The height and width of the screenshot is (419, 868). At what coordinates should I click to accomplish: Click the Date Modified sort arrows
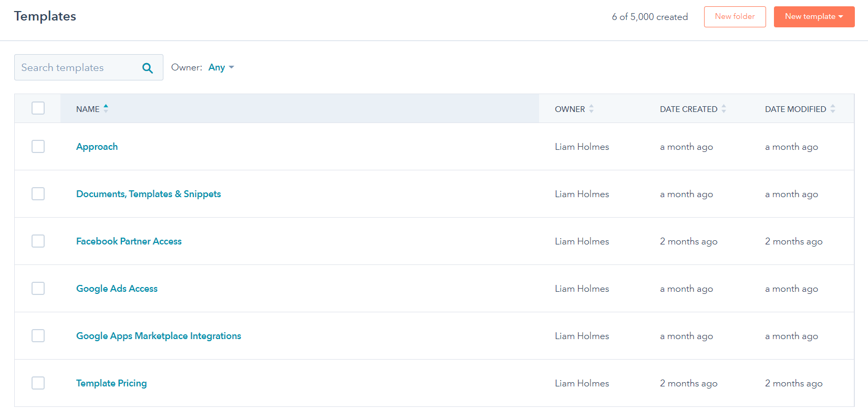[x=833, y=109]
